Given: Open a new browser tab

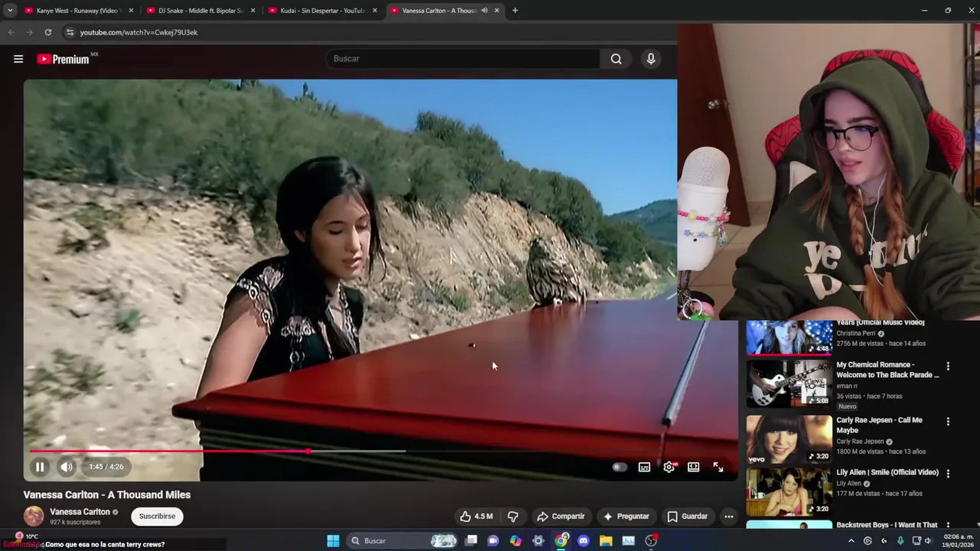Looking at the screenshot, I should click(x=514, y=11).
